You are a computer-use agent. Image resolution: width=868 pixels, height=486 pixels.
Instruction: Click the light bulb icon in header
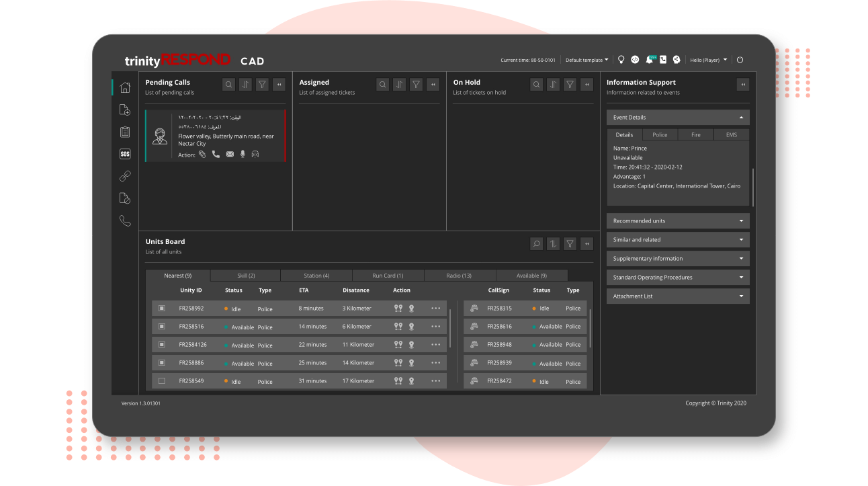pos(621,59)
